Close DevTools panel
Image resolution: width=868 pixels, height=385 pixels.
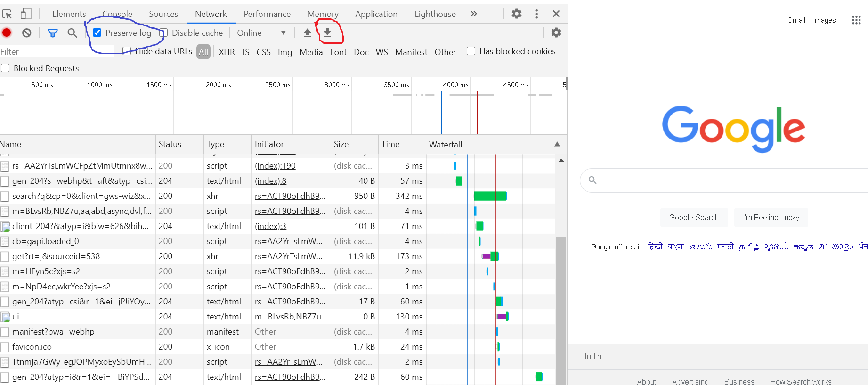pyautogui.click(x=556, y=14)
